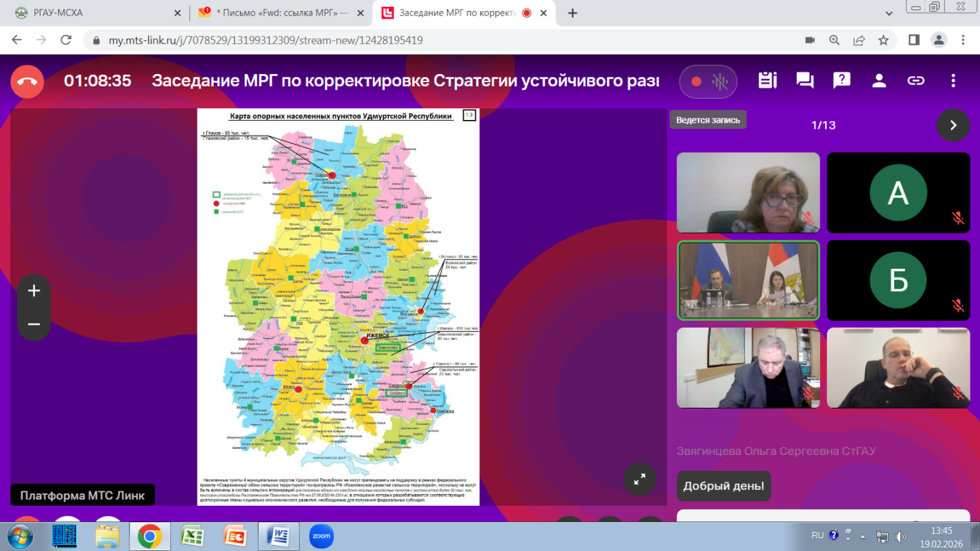This screenshot has height=551, width=980.
Task: Open Zoom from the Windows taskbar
Action: coord(321,536)
